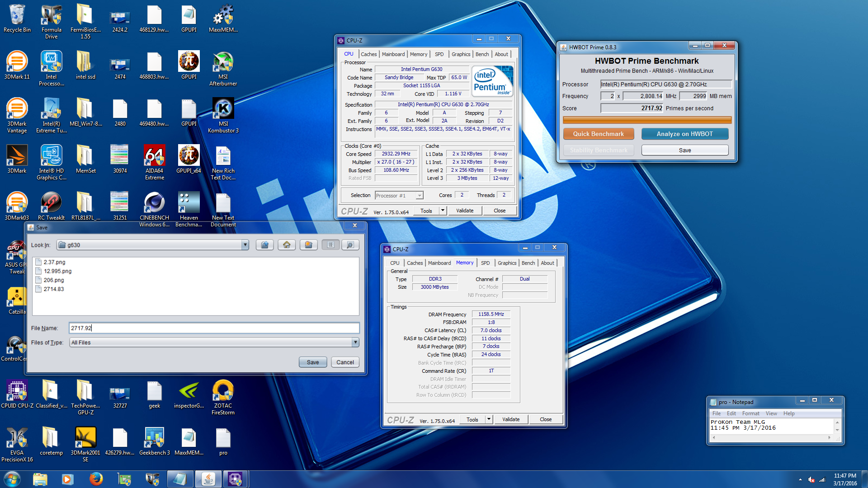
Task: Open the Recycle Bin desktop icon
Action: (17, 19)
